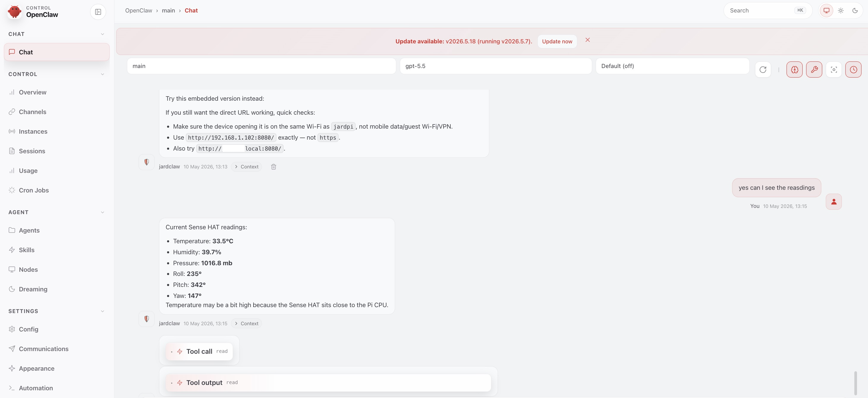Click the Humidity: 39.7% reading

point(197,252)
